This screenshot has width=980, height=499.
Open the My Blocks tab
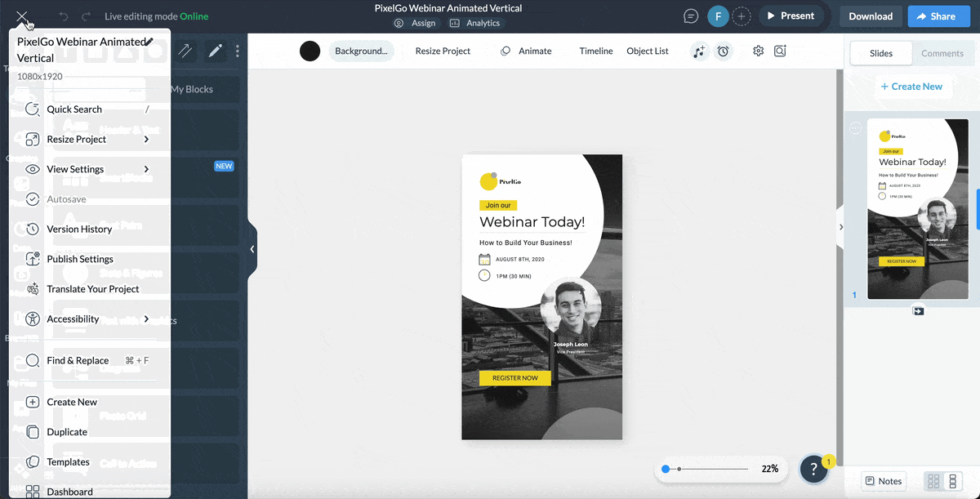(192, 89)
